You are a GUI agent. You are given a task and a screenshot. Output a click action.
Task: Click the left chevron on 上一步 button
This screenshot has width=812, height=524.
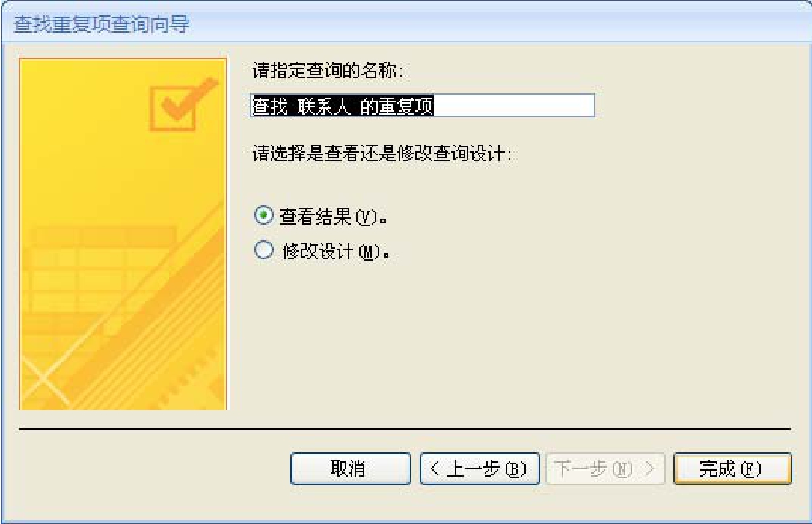[434, 469]
